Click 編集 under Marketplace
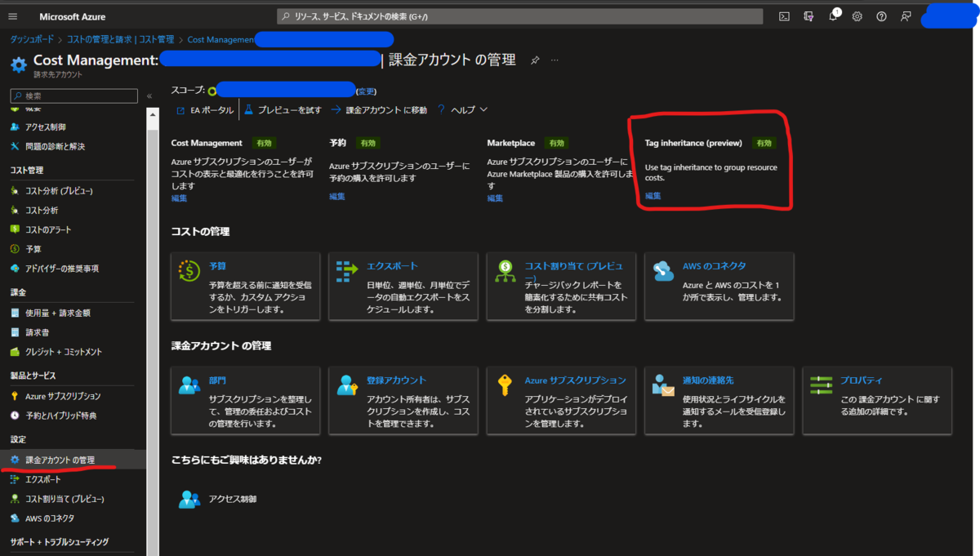Image resolution: width=980 pixels, height=556 pixels. 495,198
